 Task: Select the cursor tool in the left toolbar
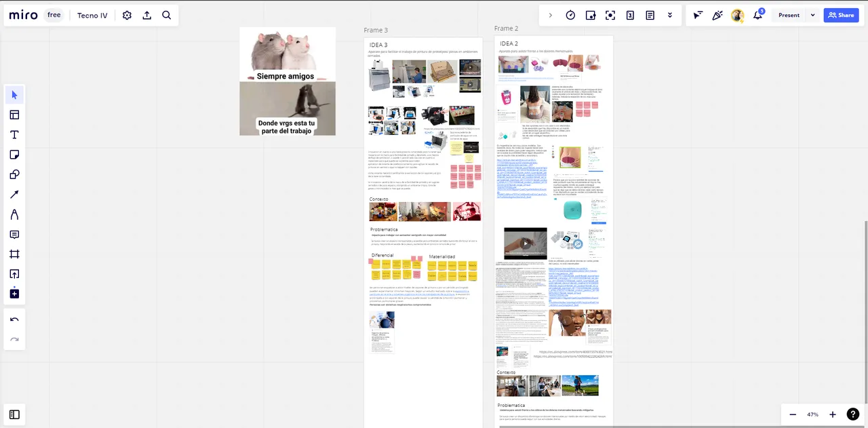[14, 95]
